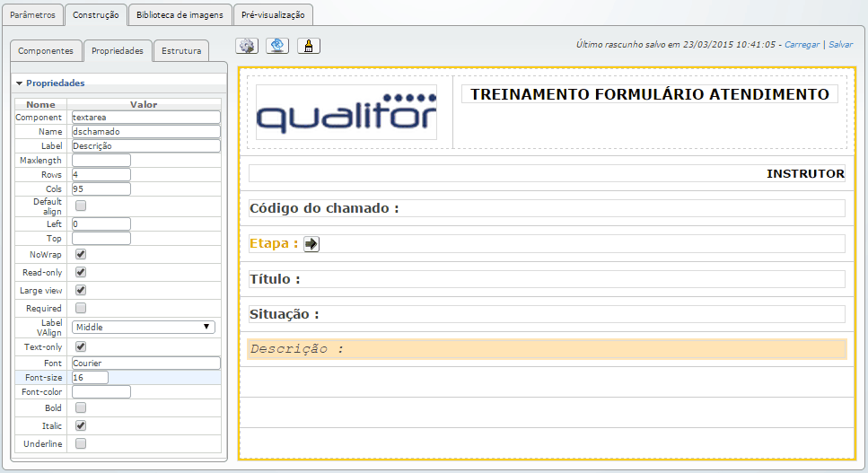
Task: Click the gear icon in the toolbar
Action: click(x=247, y=46)
